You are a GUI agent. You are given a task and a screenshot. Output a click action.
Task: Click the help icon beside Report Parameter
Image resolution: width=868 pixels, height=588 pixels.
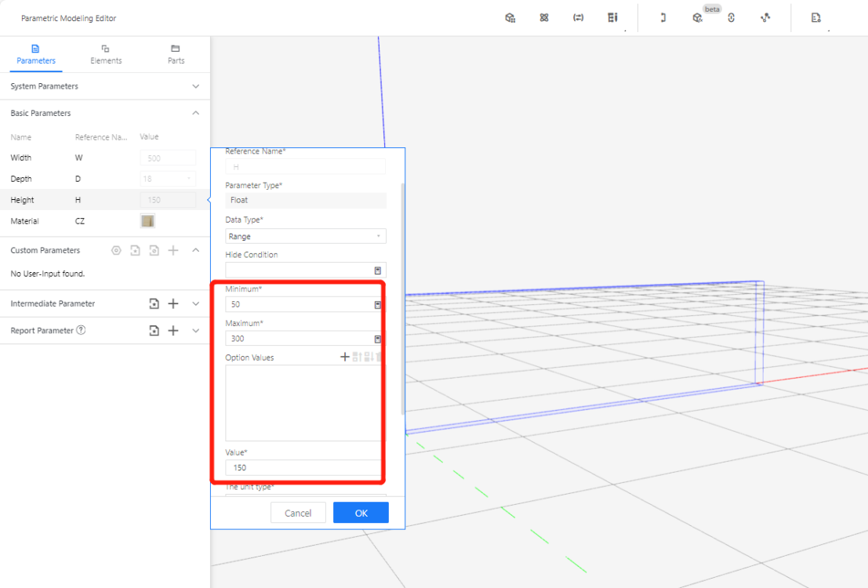(x=81, y=330)
